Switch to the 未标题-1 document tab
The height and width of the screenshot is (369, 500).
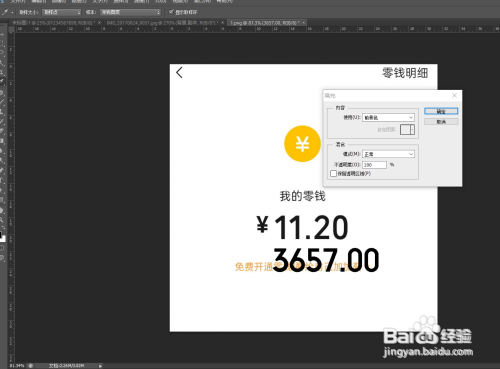tap(53, 23)
